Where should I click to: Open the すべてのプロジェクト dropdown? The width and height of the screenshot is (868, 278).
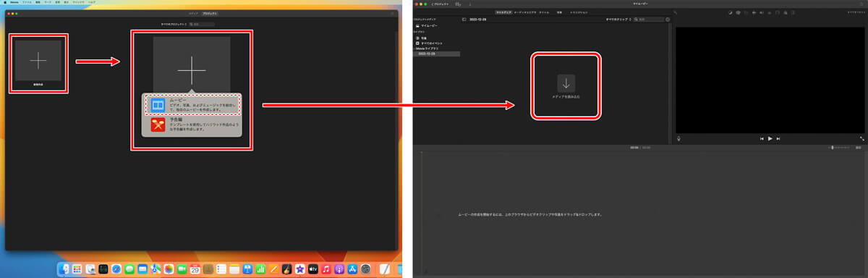[x=174, y=24]
